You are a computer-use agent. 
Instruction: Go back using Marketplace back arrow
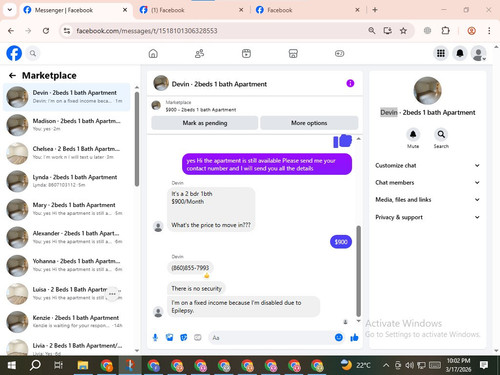coord(12,76)
